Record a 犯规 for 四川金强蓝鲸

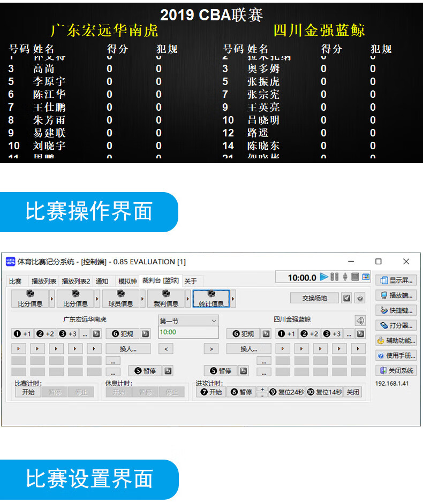(x=244, y=334)
